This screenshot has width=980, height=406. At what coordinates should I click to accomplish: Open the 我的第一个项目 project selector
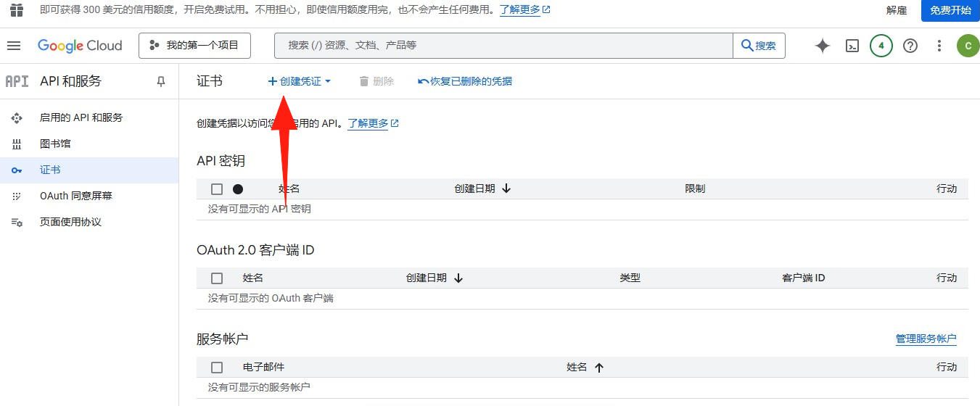pyautogui.click(x=194, y=46)
